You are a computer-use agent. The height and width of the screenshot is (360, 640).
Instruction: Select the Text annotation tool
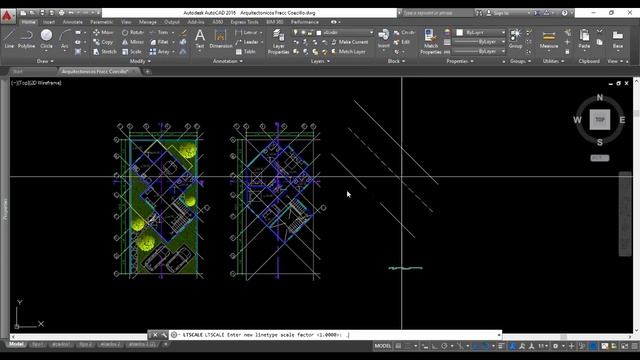click(200, 39)
